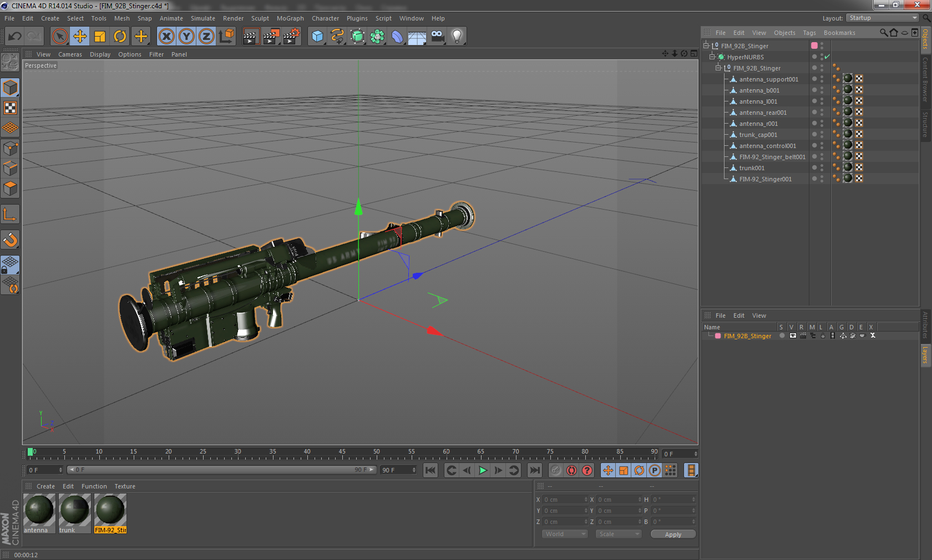
Task: Enable Polygons mode in left palette
Action: coord(10,189)
